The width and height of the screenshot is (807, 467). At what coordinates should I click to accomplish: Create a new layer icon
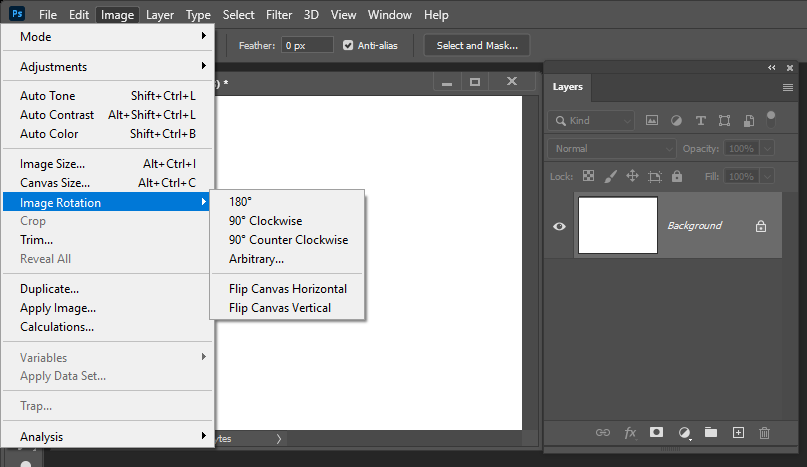click(x=738, y=433)
